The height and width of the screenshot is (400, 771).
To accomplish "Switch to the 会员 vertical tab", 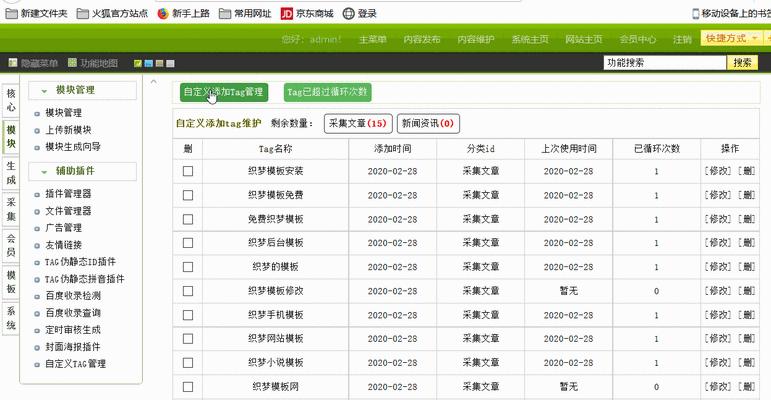I will 11,246.
